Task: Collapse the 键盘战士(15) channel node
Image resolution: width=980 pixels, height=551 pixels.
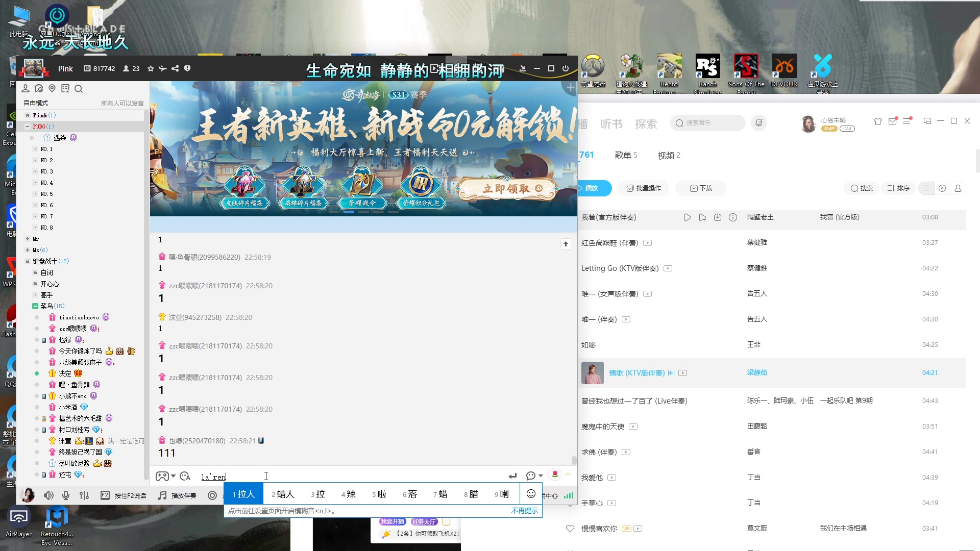Action: pyautogui.click(x=28, y=261)
